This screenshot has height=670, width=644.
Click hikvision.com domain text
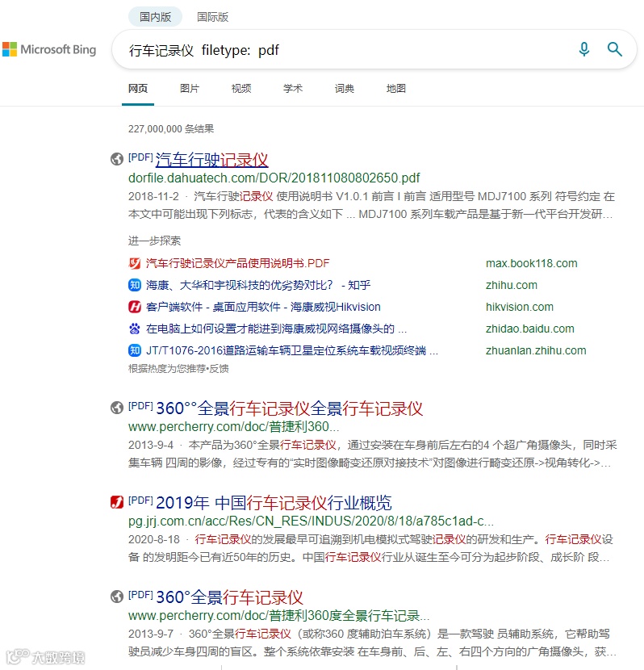[520, 307]
